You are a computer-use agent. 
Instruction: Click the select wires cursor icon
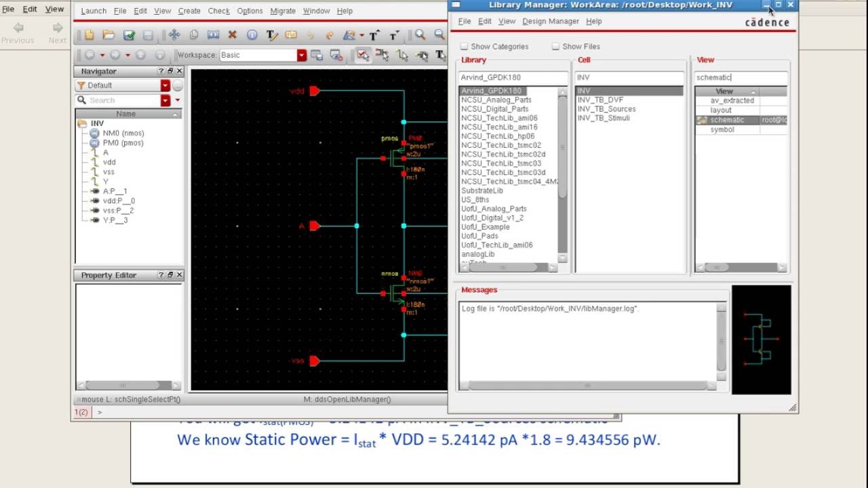pyautogui.click(x=403, y=55)
